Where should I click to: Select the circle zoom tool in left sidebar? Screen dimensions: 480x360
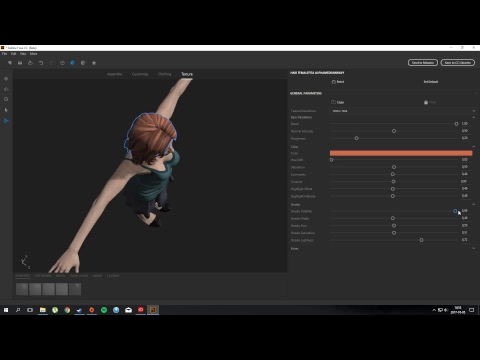tap(6, 99)
